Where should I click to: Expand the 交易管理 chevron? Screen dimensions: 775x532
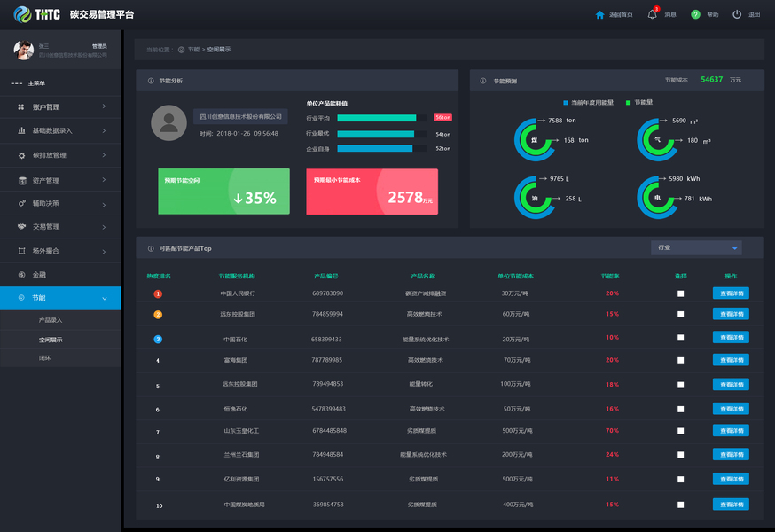coord(104,227)
